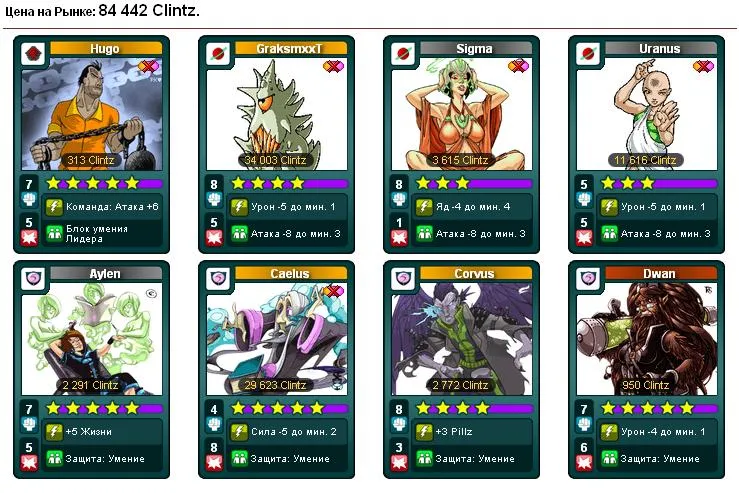Screen dimensions: 739x493
Task: Click the red damage icon on Sigma card
Action: (x=399, y=238)
